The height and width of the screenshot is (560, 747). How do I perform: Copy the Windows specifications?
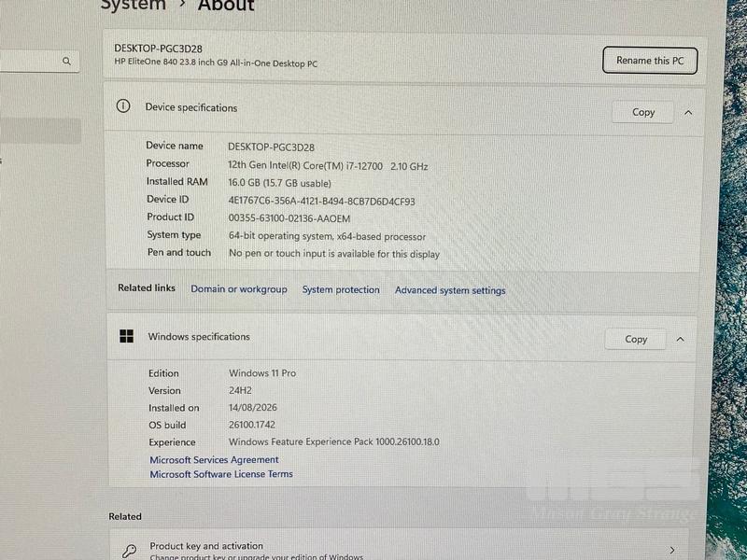[x=636, y=339]
